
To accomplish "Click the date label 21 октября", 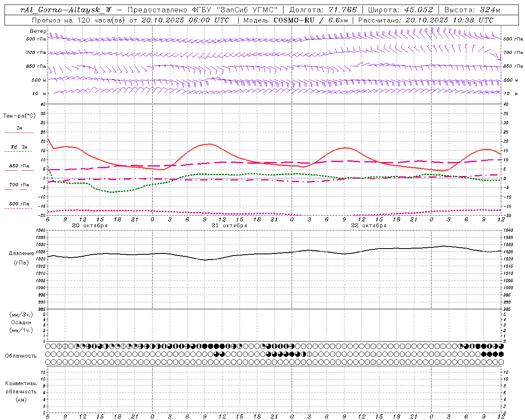I will pyautogui.click(x=229, y=226).
